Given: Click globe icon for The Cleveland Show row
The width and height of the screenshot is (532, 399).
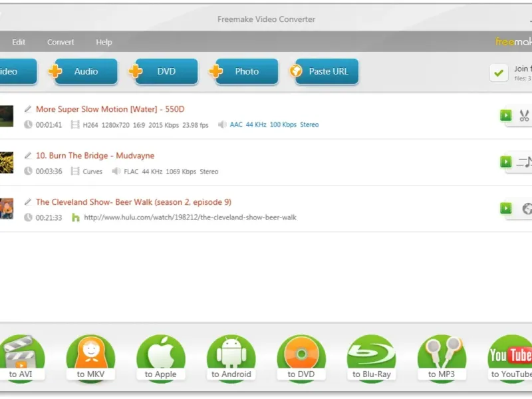Looking at the screenshot, I should 527,209.
